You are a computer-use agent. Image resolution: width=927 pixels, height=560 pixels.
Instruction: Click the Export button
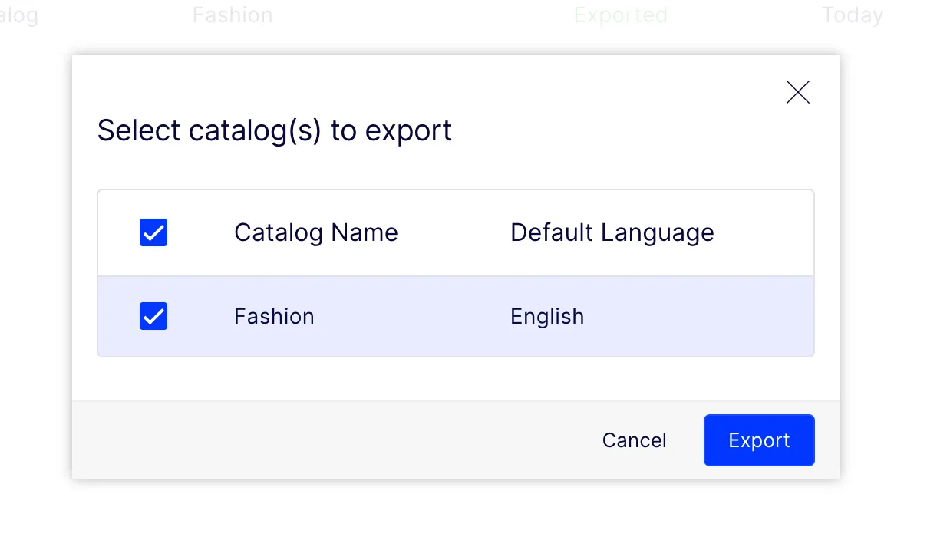click(x=759, y=440)
